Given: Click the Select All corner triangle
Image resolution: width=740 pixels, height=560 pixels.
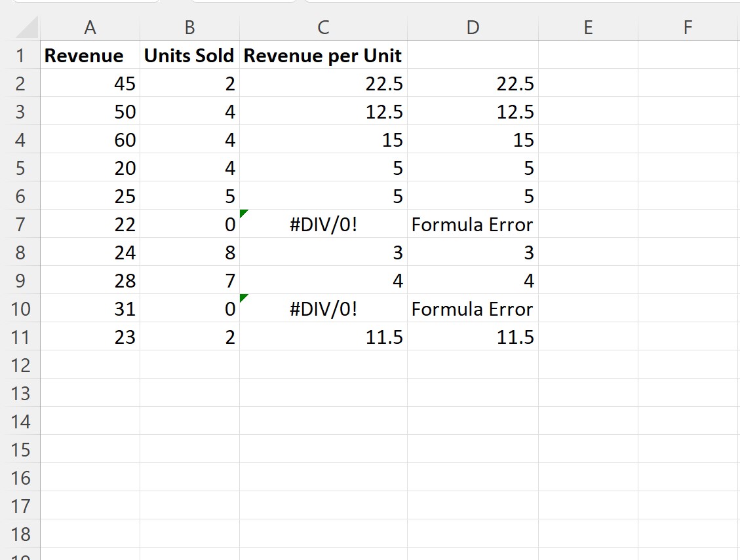Looking at the screenshot, I should [27, 28].
